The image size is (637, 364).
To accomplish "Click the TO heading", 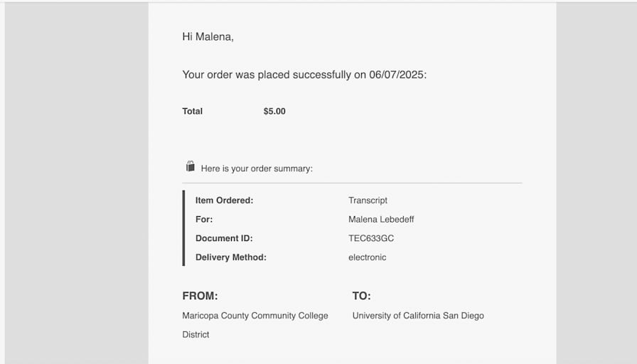I will coord(362,296).
